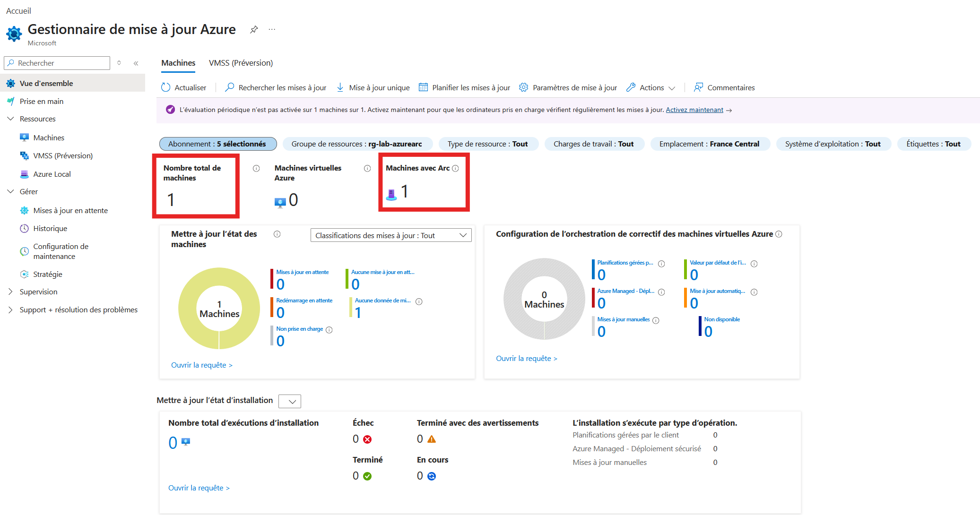Open Vue d'ensemble in the sidebar

(x=72, y=83)
